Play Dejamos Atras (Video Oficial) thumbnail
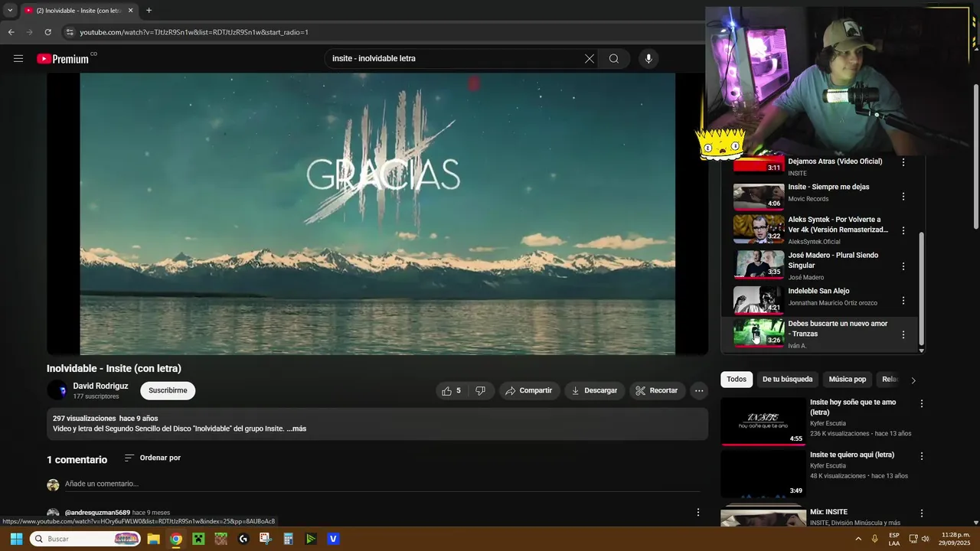The height and width of the screenshot is (551, 980). coord(759,165)
